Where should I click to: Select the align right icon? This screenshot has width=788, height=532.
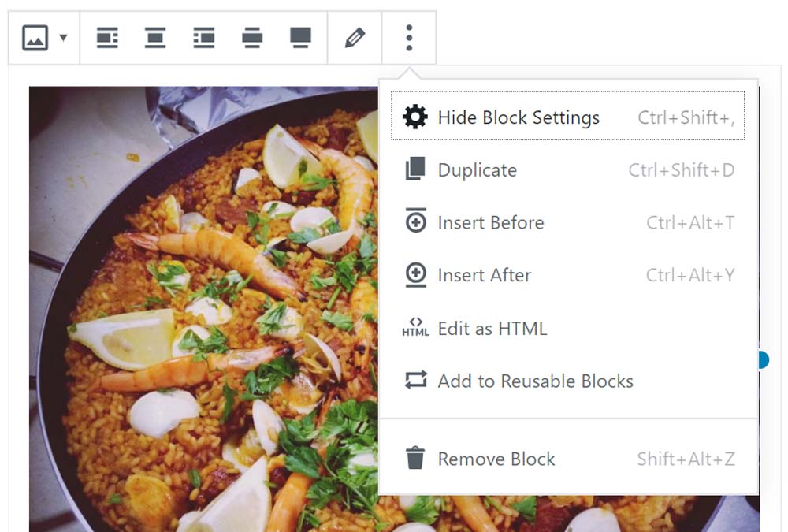click(204, 38)
